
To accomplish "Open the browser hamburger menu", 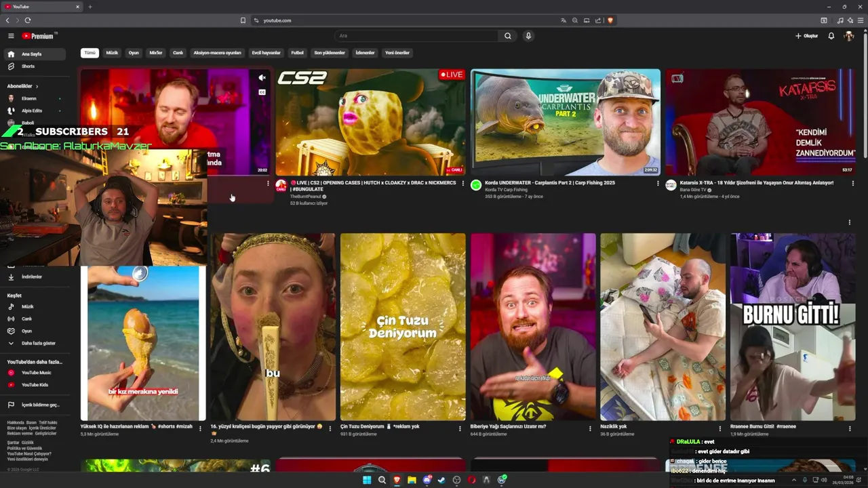I will click(861, 20).
